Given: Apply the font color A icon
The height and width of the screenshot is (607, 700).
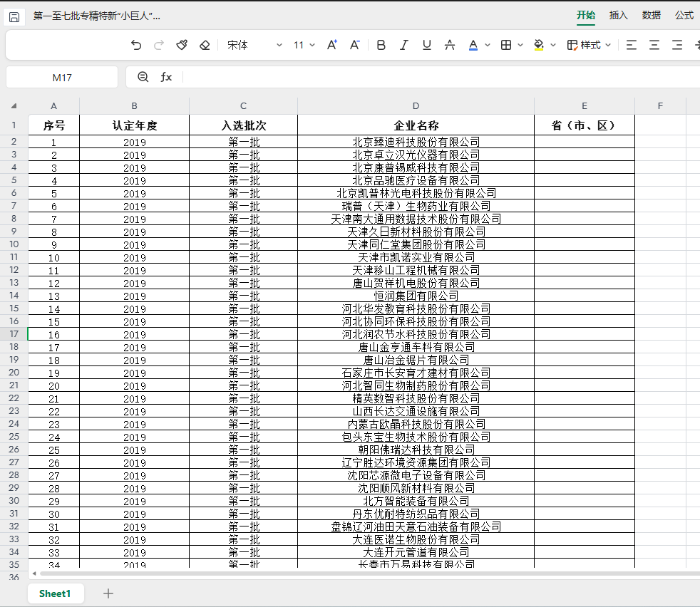Looking at the screenshot, I should tap(473, 45).
